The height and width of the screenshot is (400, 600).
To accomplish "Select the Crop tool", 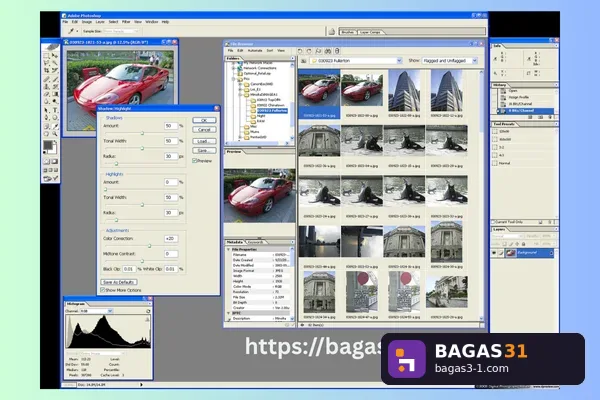I will tap(46, 71).
